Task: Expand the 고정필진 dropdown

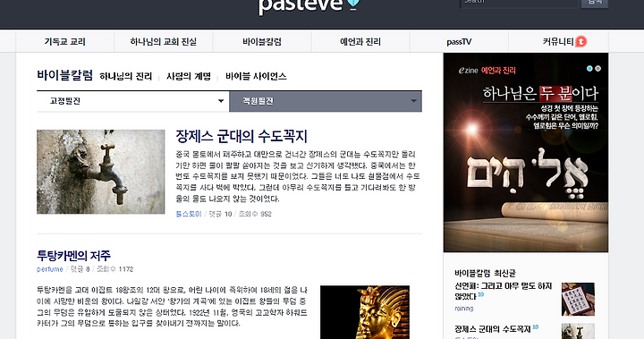Action: click(x=132, y=101)
